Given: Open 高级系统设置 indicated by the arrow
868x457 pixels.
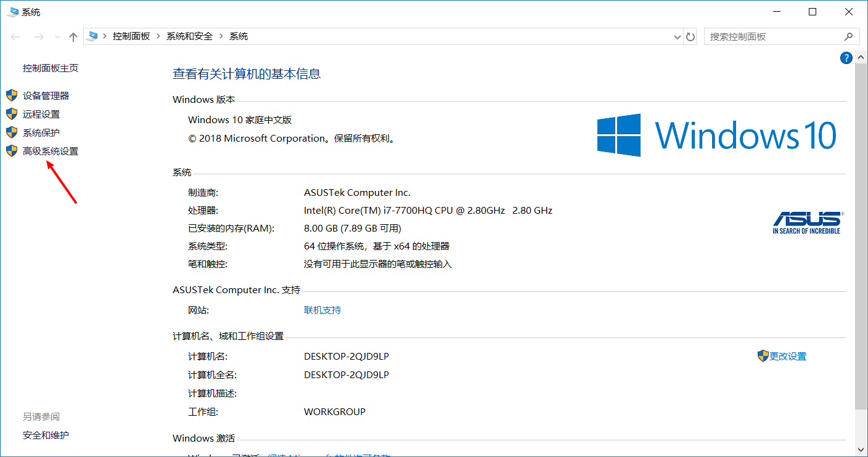Looking at the screenshot, I should [x=50, y=151].
